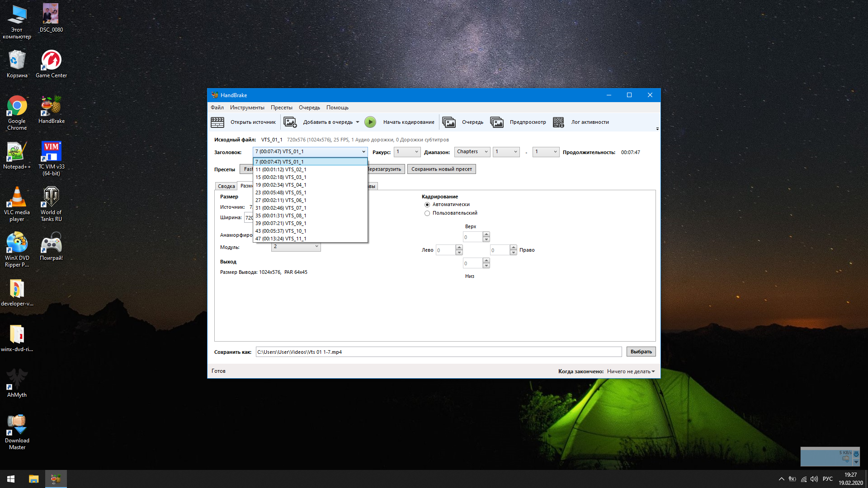The height and width of the screenshot is (488, 868).
Task: Increase the top crop value stepper
Action: point(486,234)
